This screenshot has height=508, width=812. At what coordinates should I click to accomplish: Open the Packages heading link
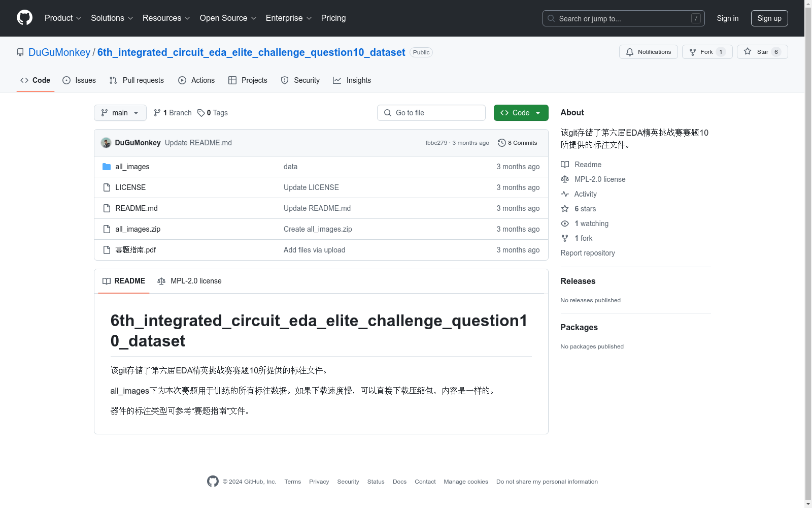pyautogui.click(x=579, y=327)
